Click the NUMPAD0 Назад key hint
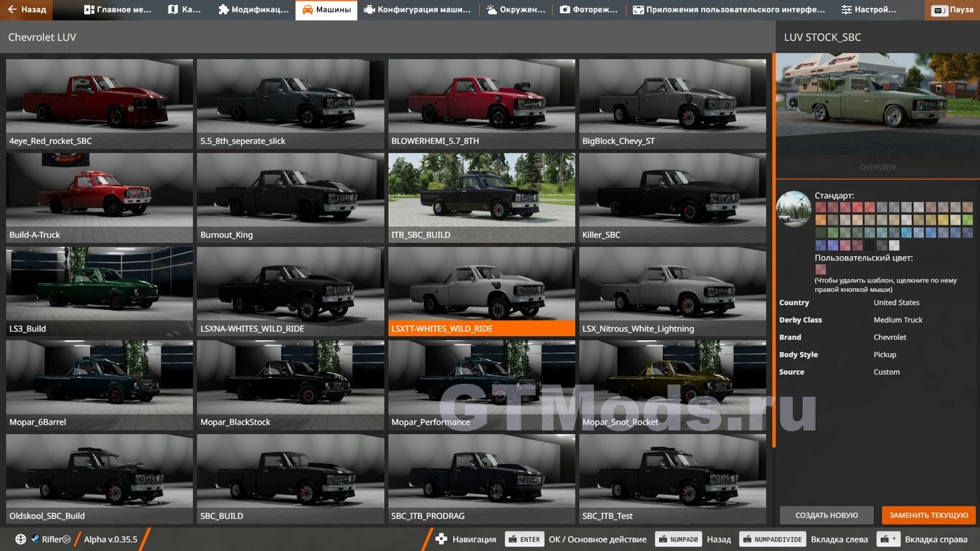 pyautogui.click(x=679, y=539)
